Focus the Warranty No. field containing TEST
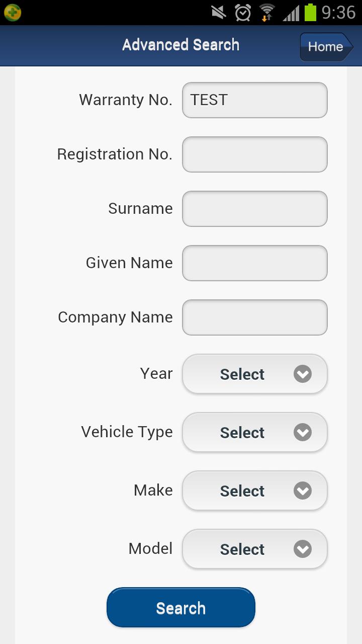The width and height of the screenshot is (362, 644). click(x=254, y=100)
